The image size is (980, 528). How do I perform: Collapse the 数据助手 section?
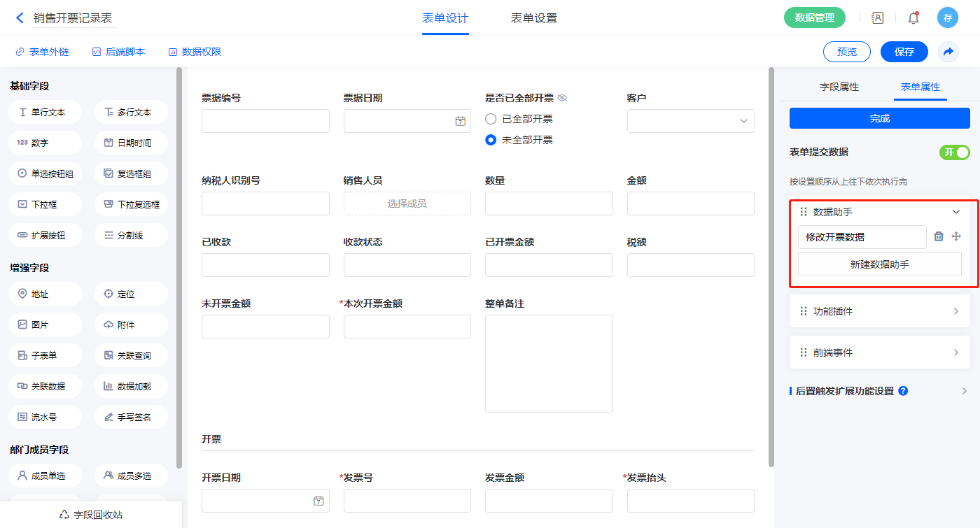coord(956,212)
